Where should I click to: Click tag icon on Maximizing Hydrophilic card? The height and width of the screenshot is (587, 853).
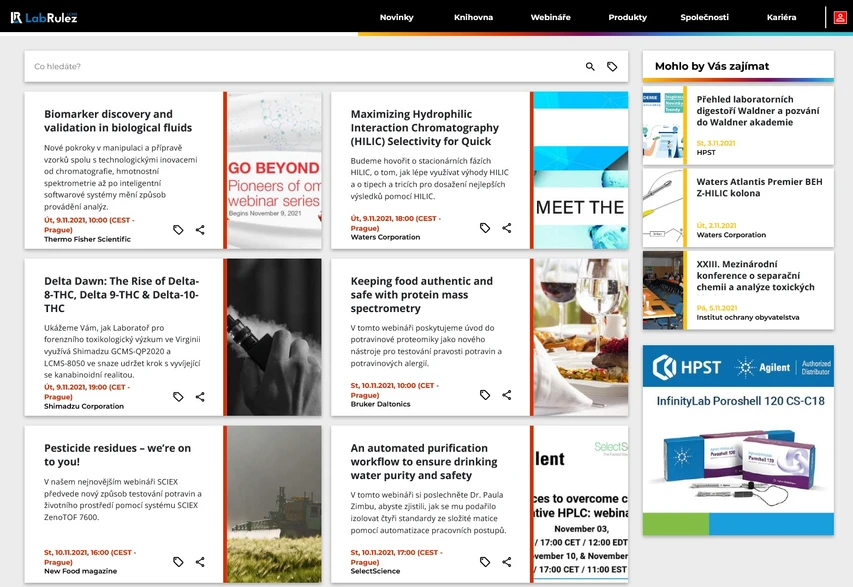[485, 227]
